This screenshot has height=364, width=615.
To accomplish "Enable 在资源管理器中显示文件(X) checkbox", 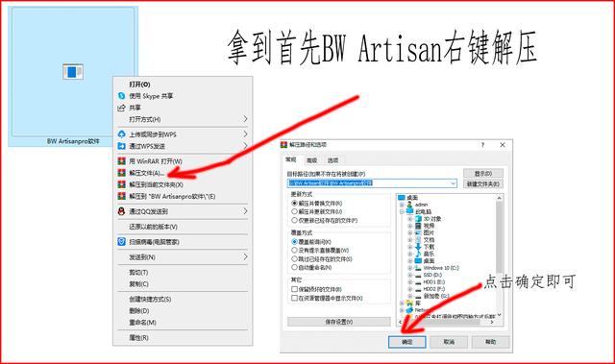I will click(295, 298).
